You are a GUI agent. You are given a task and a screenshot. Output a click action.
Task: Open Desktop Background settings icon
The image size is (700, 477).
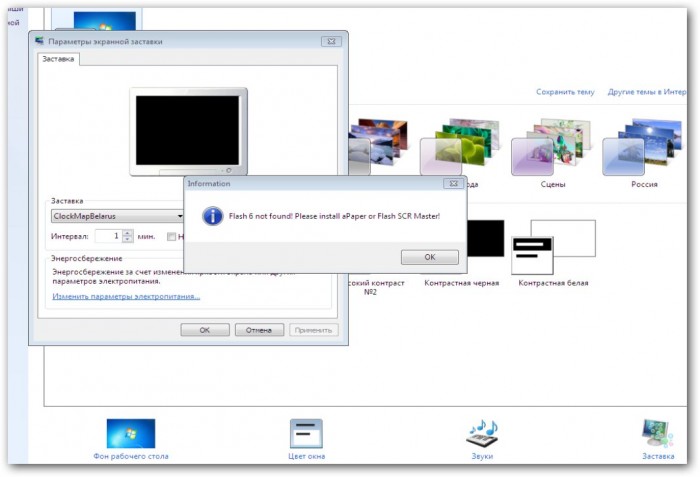pyautogui.click(x=130, y=434)
